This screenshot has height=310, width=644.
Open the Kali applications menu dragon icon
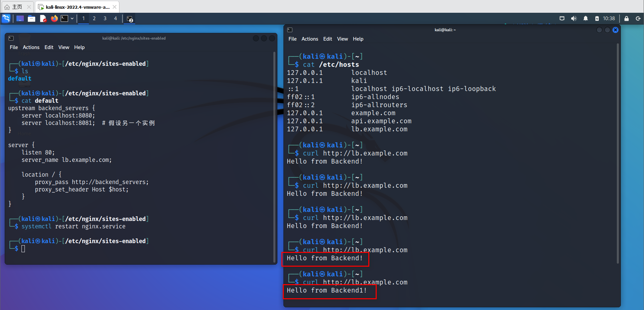[x=6, y=18]
